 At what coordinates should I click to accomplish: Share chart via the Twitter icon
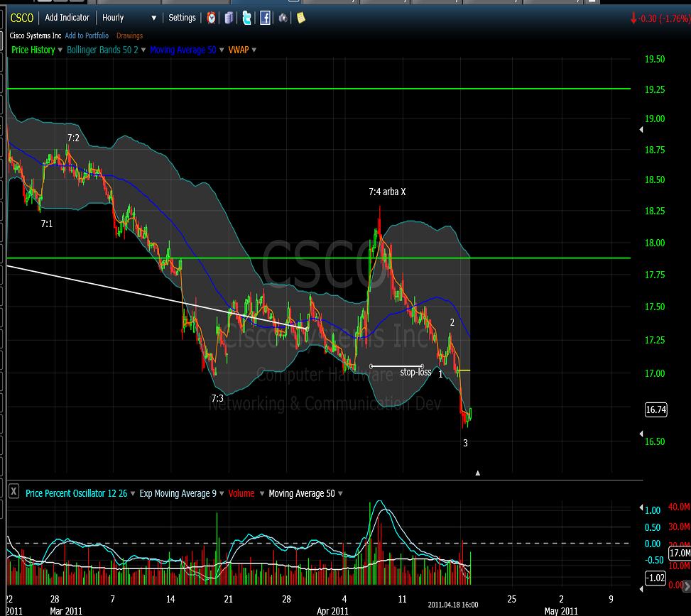(246, 18)
